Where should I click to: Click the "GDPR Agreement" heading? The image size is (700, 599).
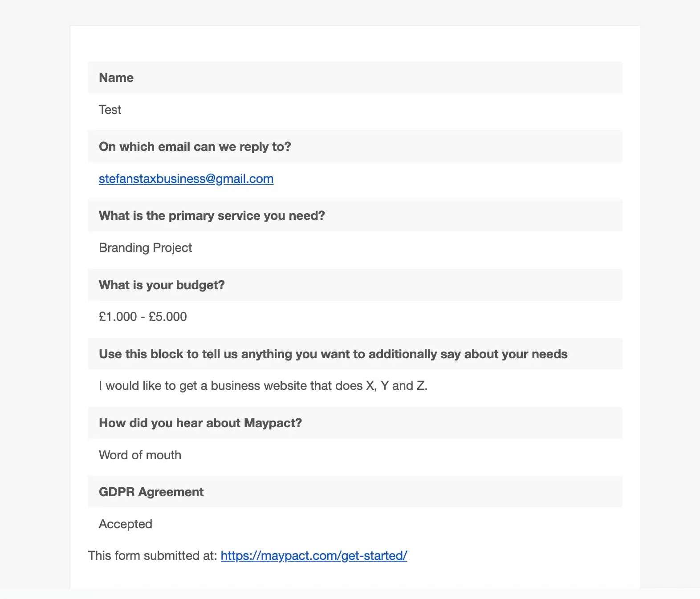pyautogui.click(x=151, y=492)
